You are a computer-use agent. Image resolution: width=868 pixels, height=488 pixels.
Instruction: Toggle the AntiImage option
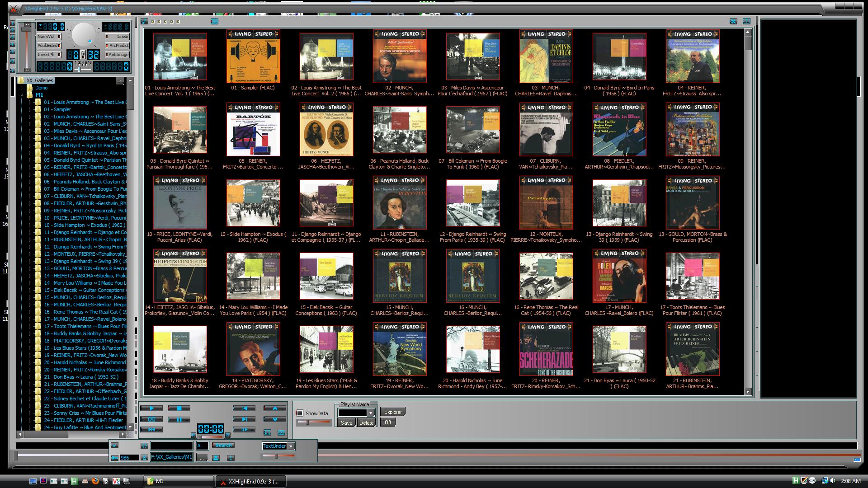pyautogui.click(x=117, y=55)
